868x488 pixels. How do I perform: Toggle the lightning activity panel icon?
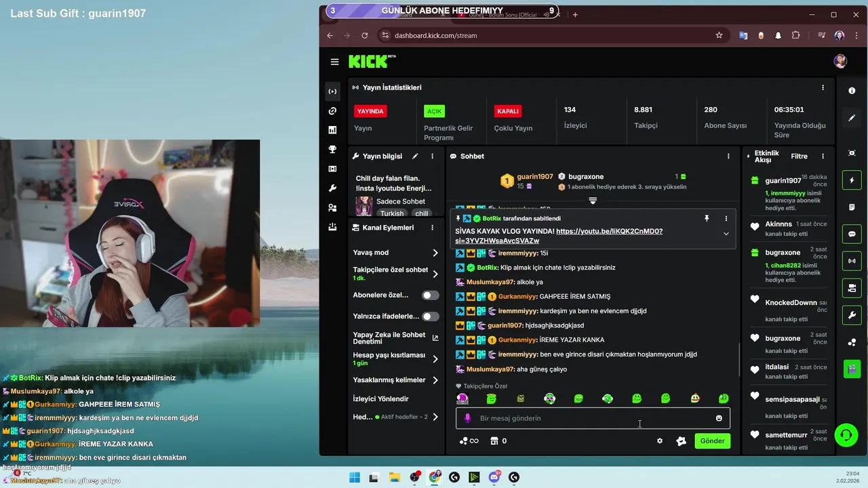[x=852, y=180]
